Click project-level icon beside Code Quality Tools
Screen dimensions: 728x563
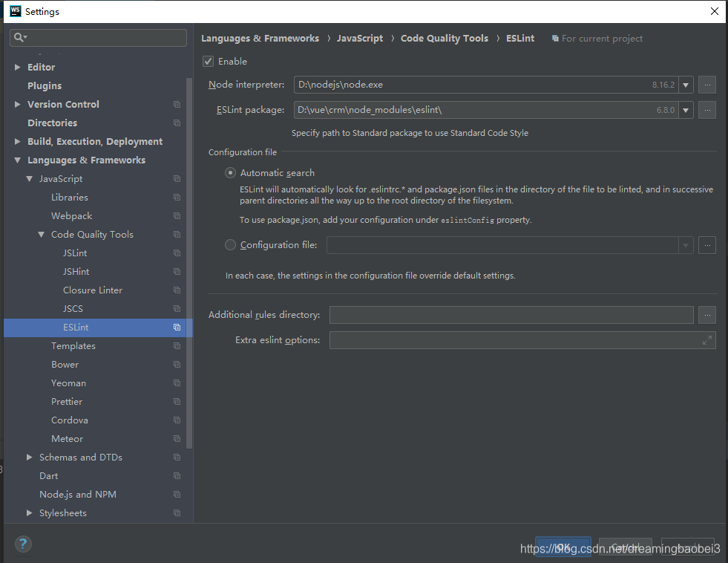point(177,234)
